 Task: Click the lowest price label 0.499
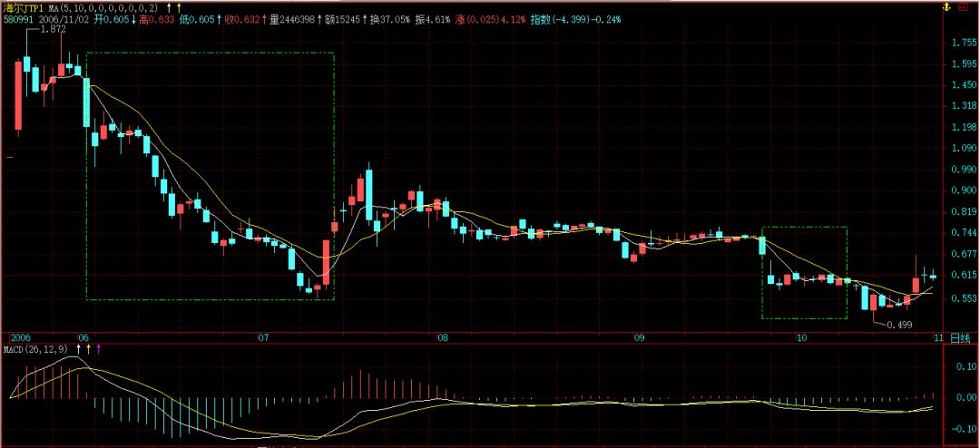(x=900, y=325)
